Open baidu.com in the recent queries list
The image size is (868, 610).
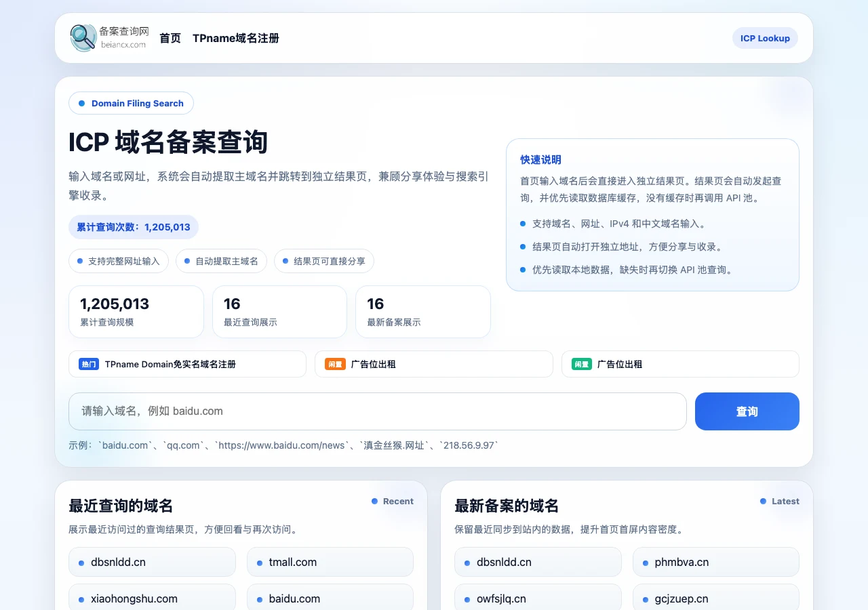click(x=330, y=598)
